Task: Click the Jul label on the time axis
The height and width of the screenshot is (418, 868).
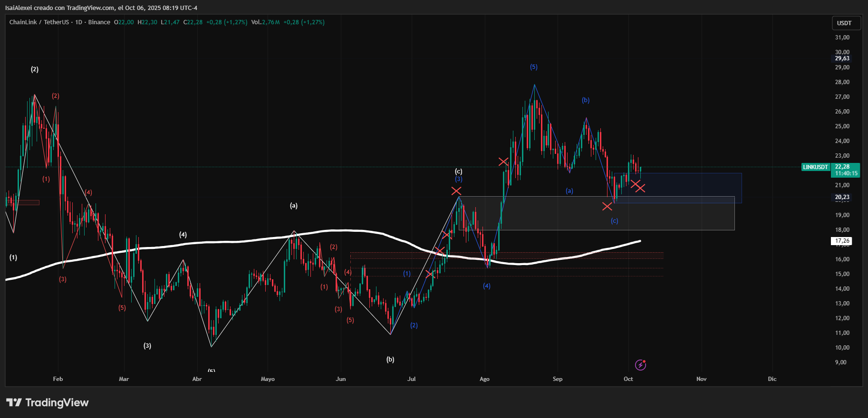Action: (x=412, y=379)
